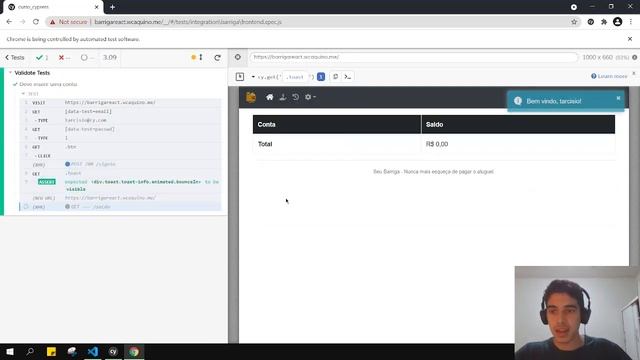Click the pending tests circle counter
This screenshot has width=640, height=360.
(87, 58)
